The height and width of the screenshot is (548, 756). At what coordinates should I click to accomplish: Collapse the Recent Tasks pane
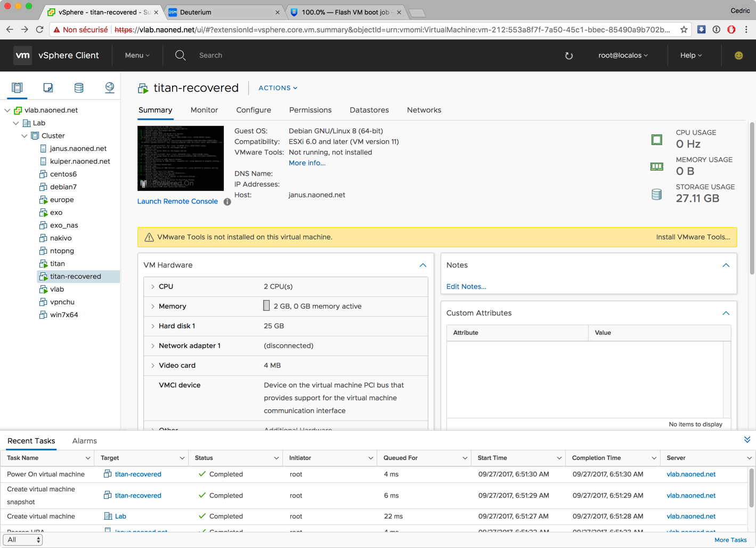coord(747,440)
